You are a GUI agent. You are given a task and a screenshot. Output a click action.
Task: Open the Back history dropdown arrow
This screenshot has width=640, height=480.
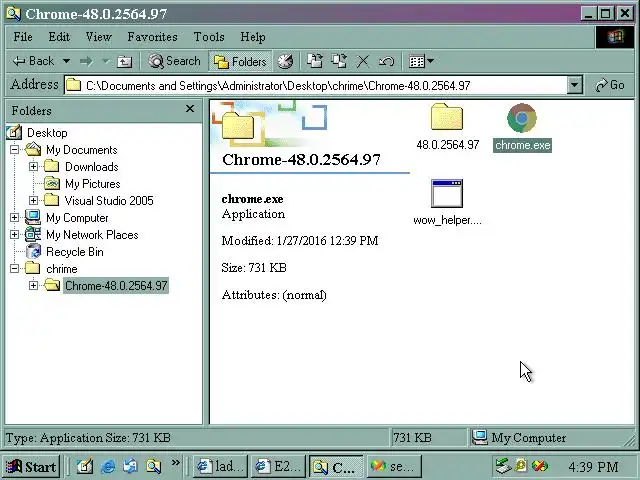pos(66,61)
